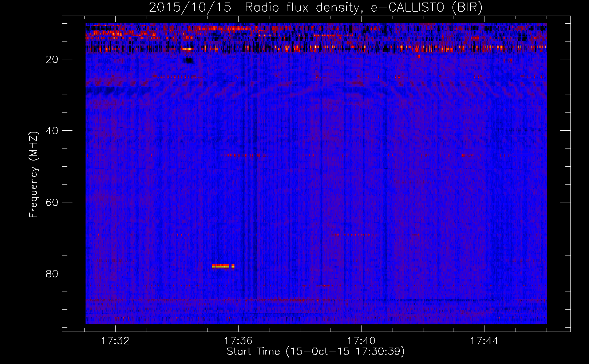The width and height of the screenshot is (589, 364).
Task: Click the 17:44 time tick label
Action: tap(485, 341)
